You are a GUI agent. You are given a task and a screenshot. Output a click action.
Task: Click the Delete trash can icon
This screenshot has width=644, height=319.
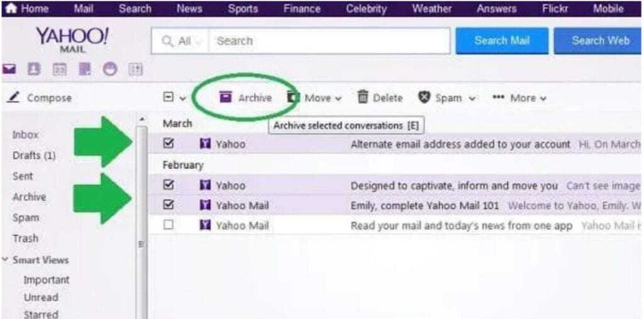pos(363,97)
